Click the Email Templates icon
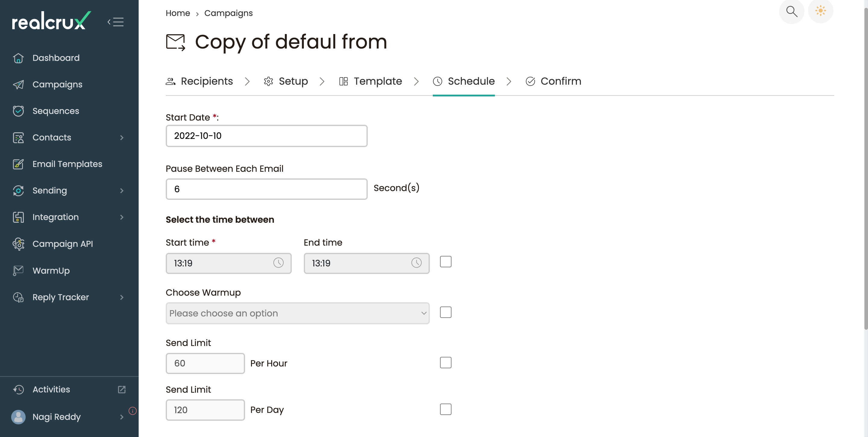Image resolution: width=868 pixels, height=437 pixels. [x=18, y=164]
